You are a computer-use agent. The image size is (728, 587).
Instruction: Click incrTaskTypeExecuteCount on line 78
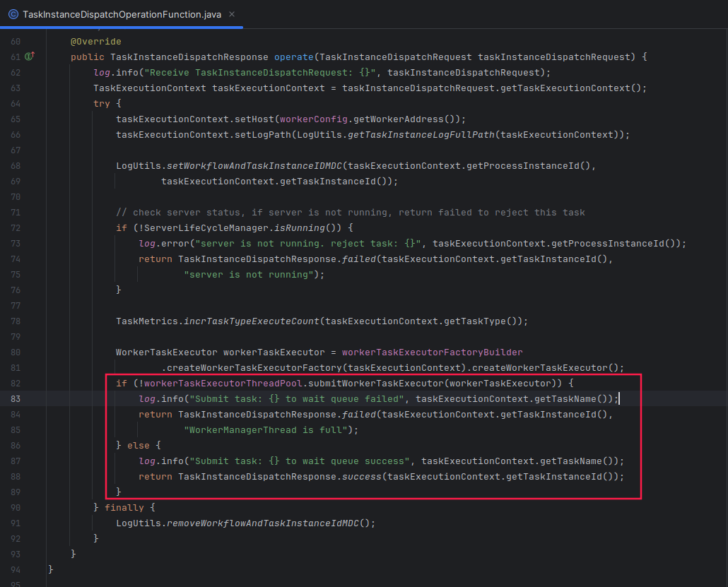click(x=252, y=321)
